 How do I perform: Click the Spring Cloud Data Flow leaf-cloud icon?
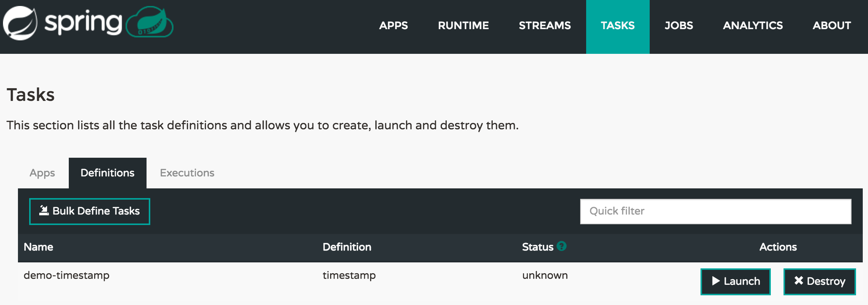150,22
